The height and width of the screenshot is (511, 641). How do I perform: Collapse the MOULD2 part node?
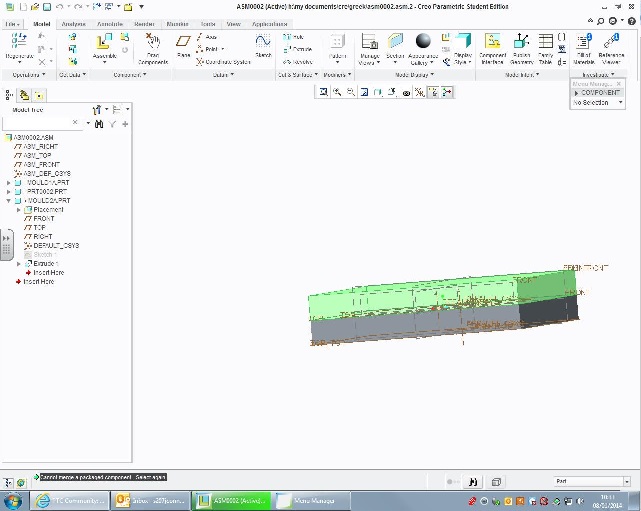point(9,201)
